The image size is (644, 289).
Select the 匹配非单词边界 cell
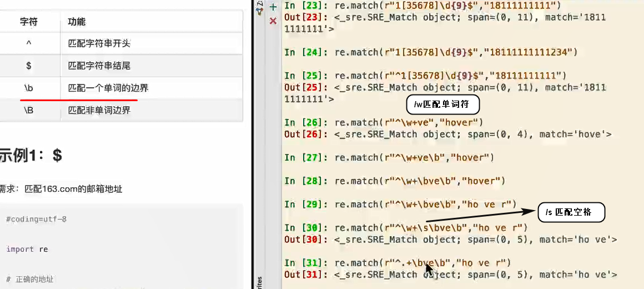pyautogui.click(x=99, y=110)
